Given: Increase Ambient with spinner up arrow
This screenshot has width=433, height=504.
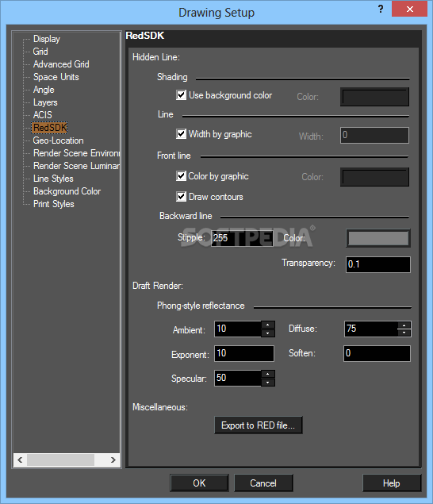Looking at the screenshot, I should pos(268,325).
